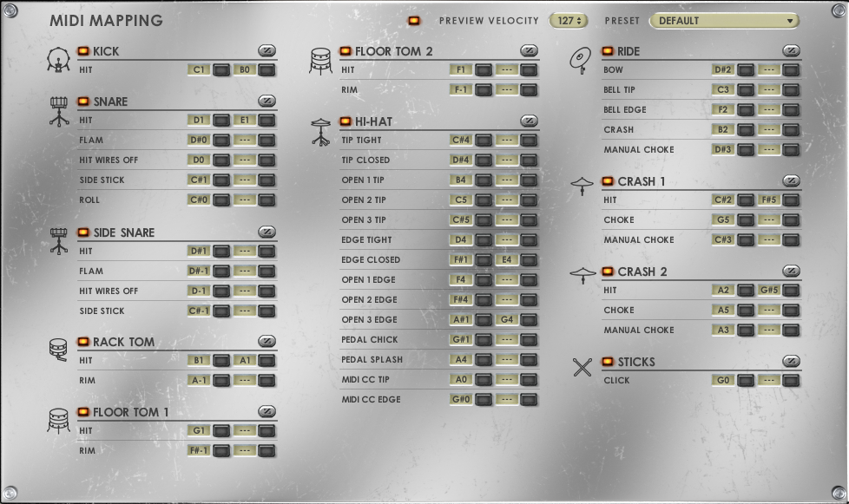Click the learn button beside Kick Hit C1
The image size is (849, 504).
221,70
